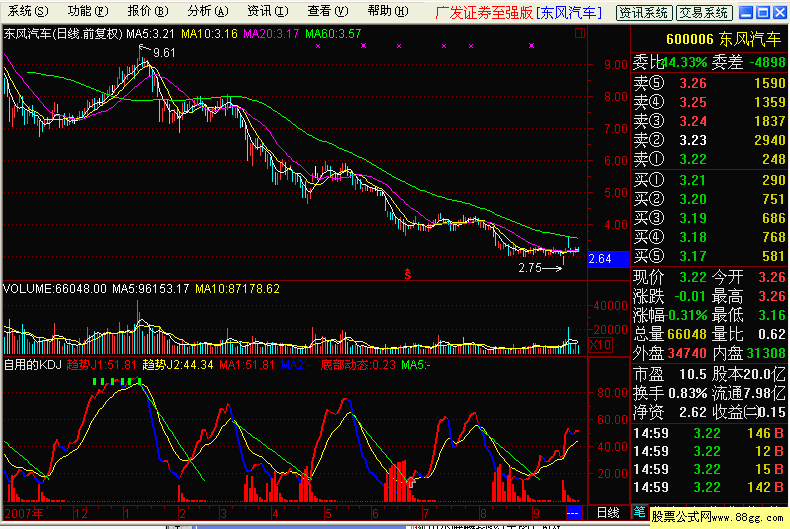Click the 趋势J2:44.34 label
The height and width of the screenshot is (529, 790).
178,365
